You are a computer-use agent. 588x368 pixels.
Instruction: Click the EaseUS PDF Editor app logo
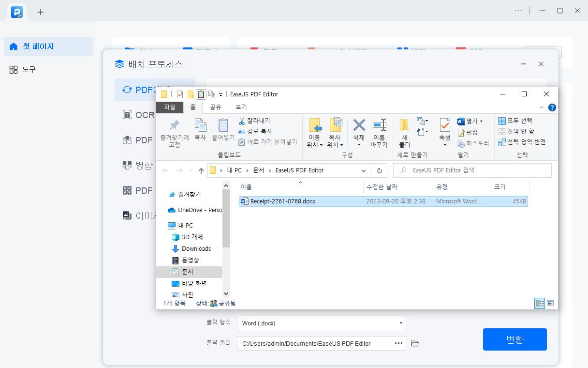(x=17, y=12)
